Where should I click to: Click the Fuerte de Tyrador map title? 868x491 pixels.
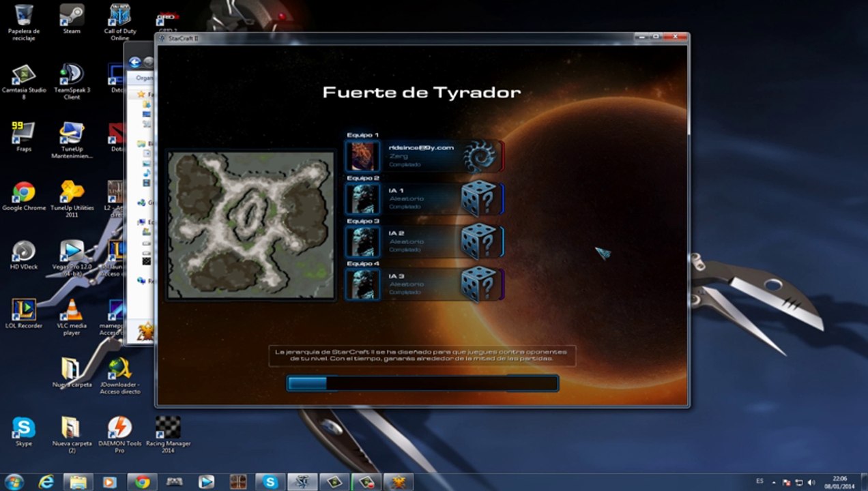[x=421, y=92]
